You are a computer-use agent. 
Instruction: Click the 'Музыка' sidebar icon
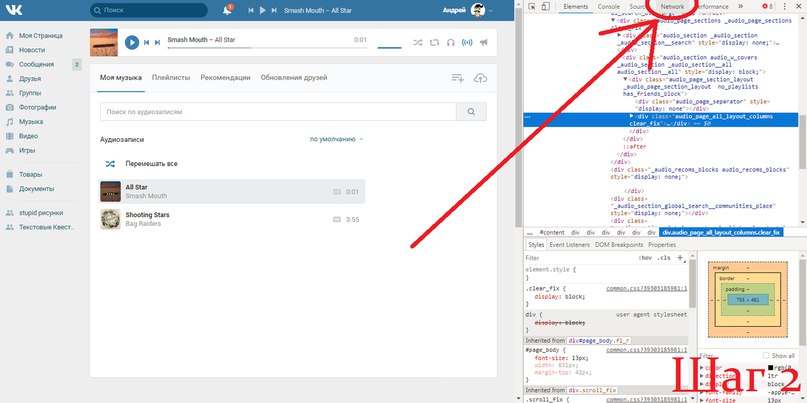[x=9, y=122]
